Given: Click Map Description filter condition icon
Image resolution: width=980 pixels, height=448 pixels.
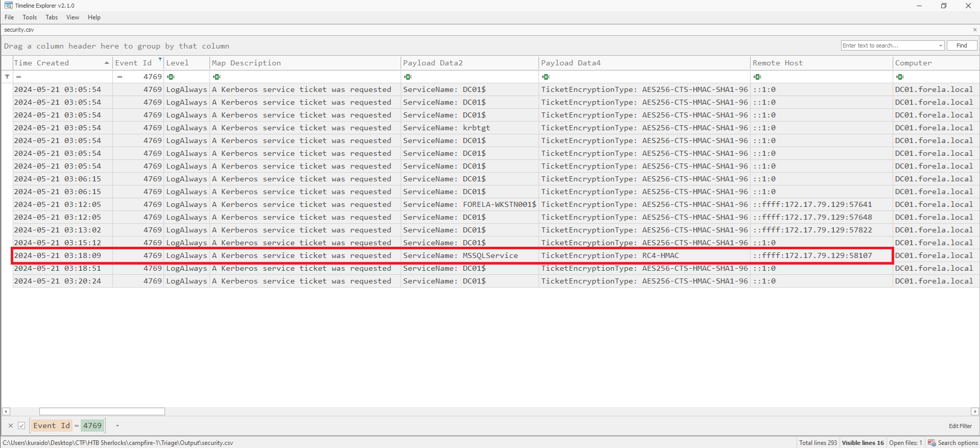Looking at the screenshot, I should (x=217, y=77).
